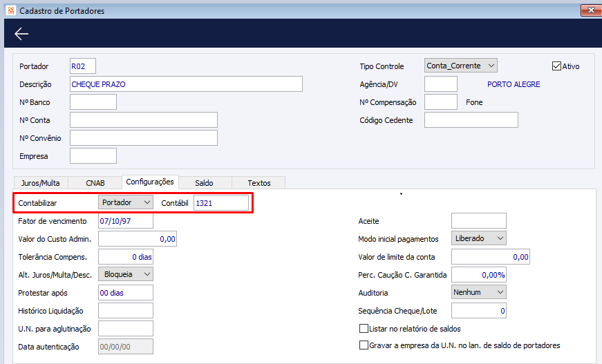Click the Nº Banco input field
Viewport: 602px width, 364px height.
(93, 102)
